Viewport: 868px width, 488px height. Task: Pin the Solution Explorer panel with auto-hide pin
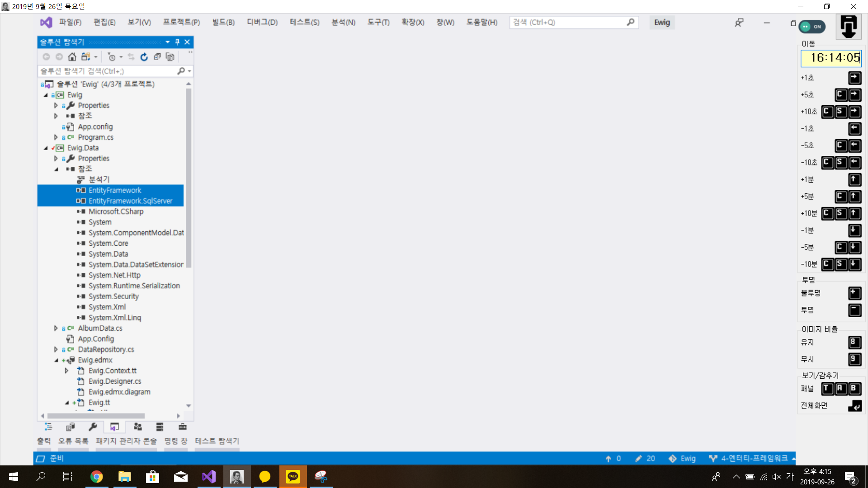[x=177, y=42]
